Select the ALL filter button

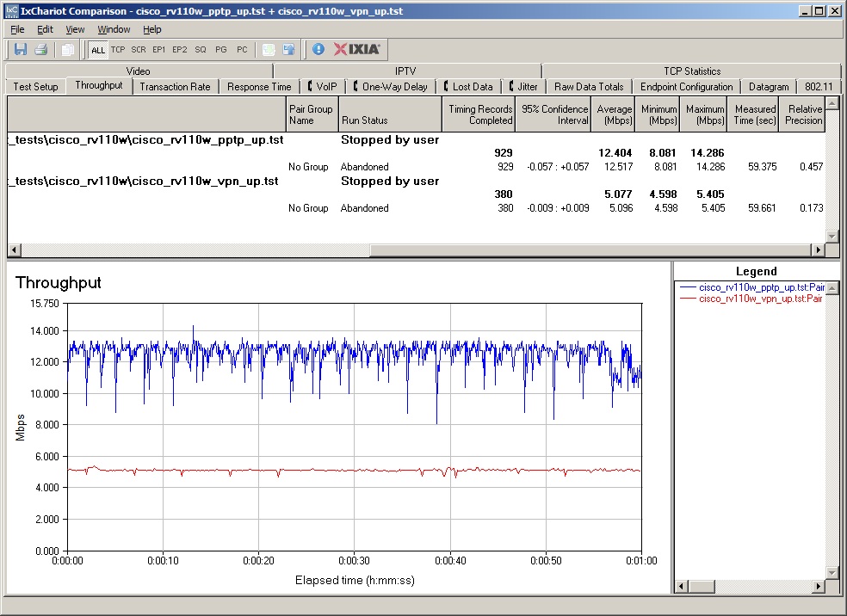point(98,50)
